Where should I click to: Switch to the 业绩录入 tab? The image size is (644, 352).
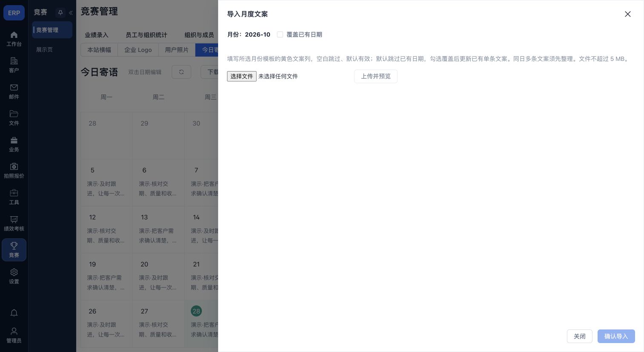click(97, 35)
